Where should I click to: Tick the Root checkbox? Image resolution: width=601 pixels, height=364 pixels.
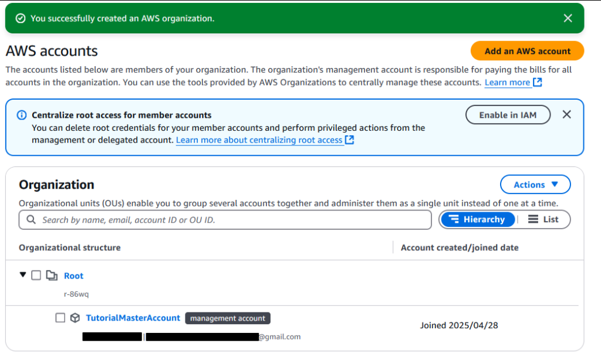tap(36, 275)
